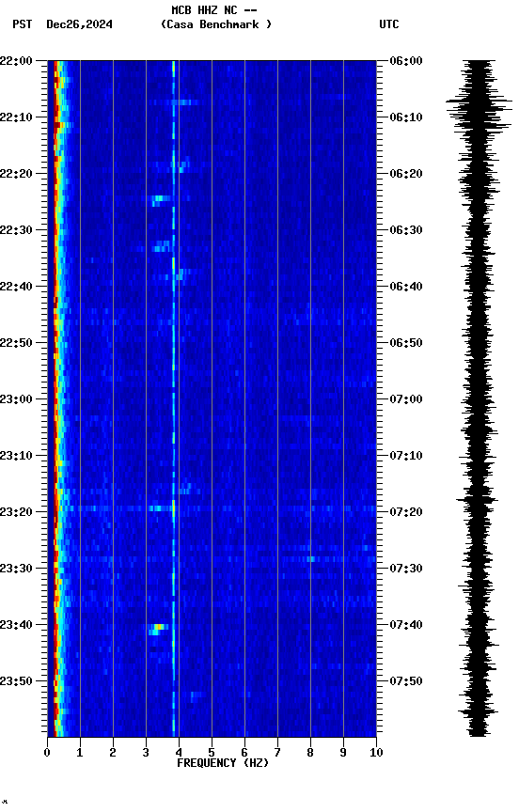Click the '5' frequency axis tick label
This screenshot has height=812, width=519.
point(212,753)
